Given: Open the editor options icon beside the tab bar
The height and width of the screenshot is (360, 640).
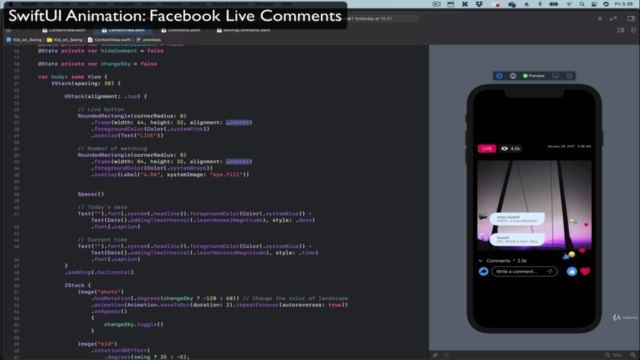Looking at the screenshot, I should [620, 30].
